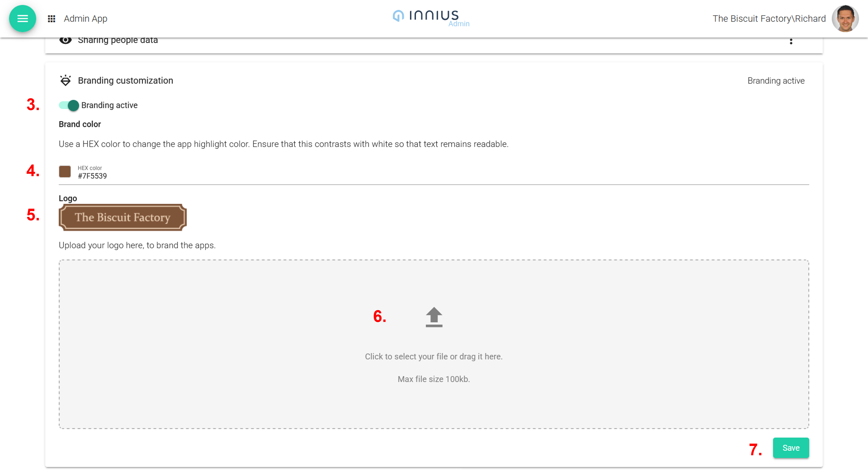Click the Branding customization diamond icon
The width and height of the screenshot is (868, 473).
65,80
